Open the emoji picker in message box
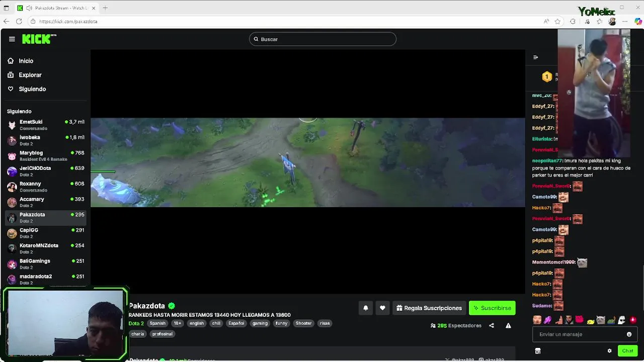The height and width of the screenshot is (362, 644). click(629, 334)
